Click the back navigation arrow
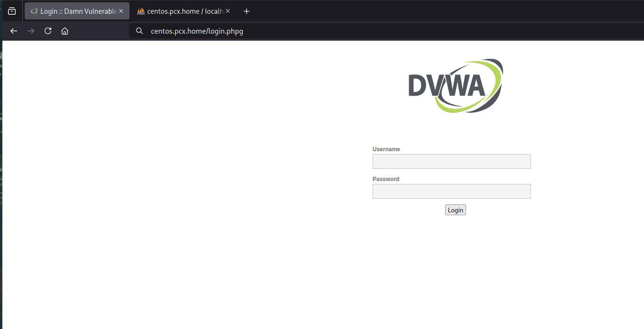This screenshot has height=329, width=644. [x=14, y=31]
